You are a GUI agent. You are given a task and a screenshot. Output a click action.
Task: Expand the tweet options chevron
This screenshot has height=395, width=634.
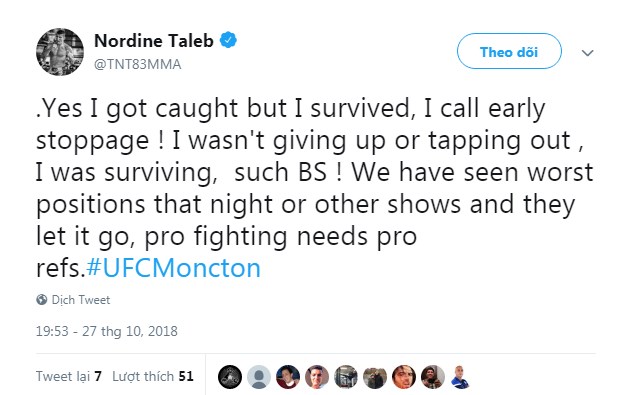click(588, 53)
